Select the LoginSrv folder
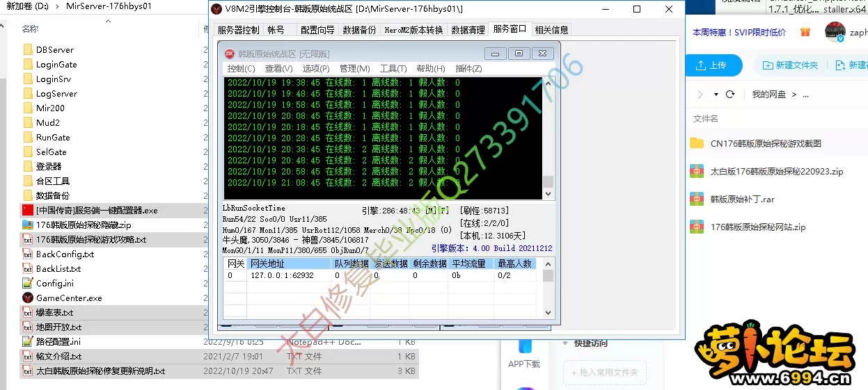 tap(53, 79)
